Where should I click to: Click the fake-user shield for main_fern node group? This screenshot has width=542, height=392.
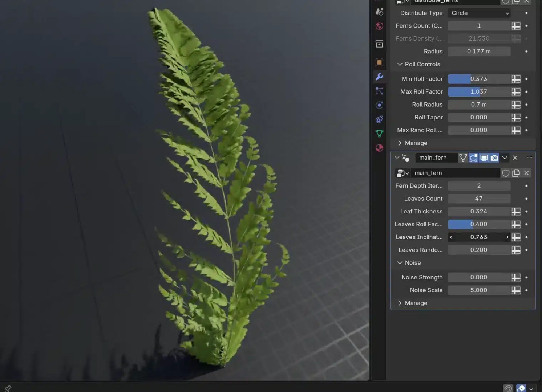pos(506,173)
